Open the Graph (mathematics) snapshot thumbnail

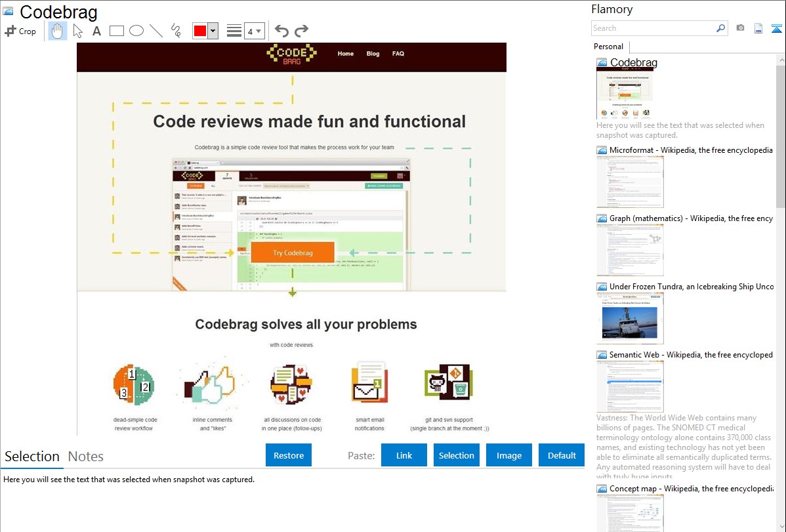[x=630, y=250]
